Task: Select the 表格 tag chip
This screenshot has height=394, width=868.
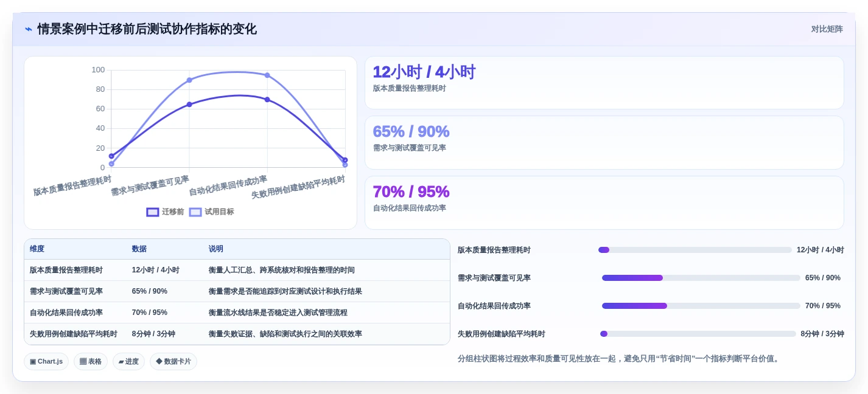Action: [x=91, y=361]
